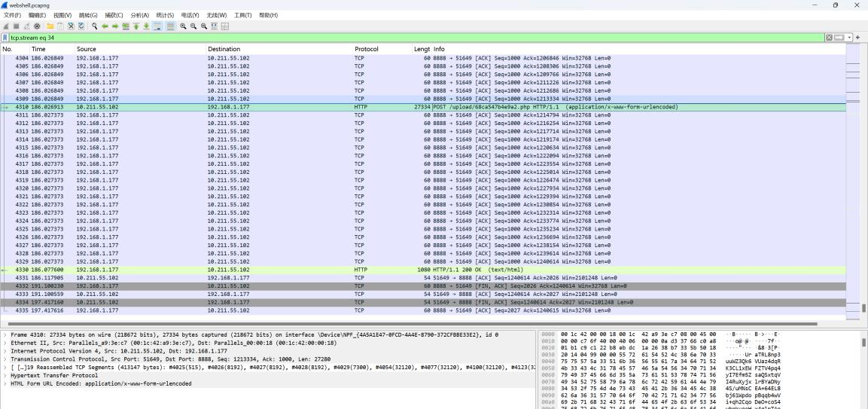868x409 pixels.
Task: Expand the Transmission Control Protocol details
Action: tap(5, 359)
